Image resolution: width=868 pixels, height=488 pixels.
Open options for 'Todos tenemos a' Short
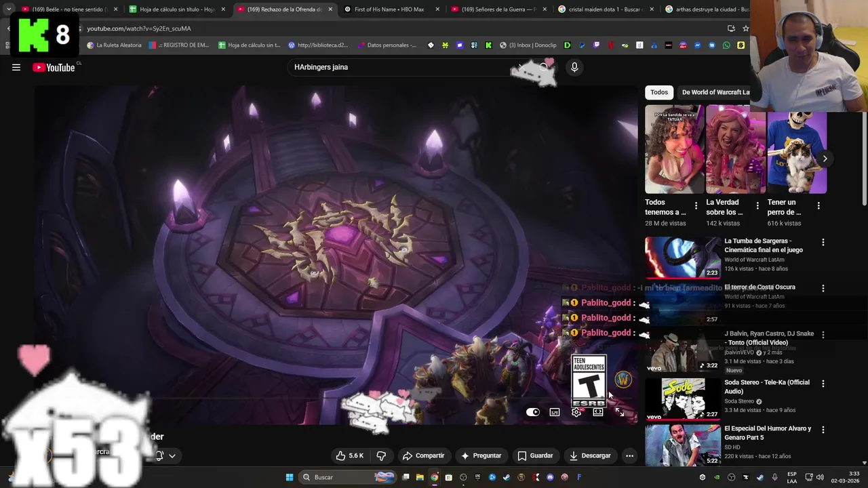pos(696,205)
